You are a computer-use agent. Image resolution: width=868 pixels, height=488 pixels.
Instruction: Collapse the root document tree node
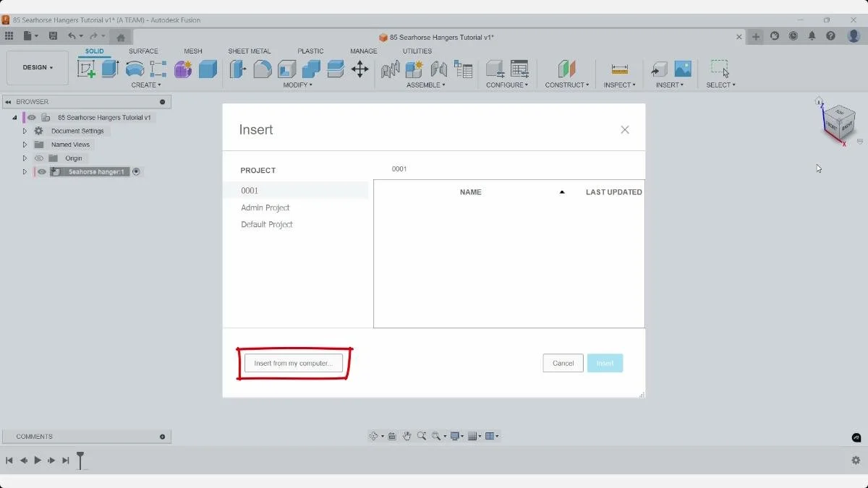click(14, 117)
